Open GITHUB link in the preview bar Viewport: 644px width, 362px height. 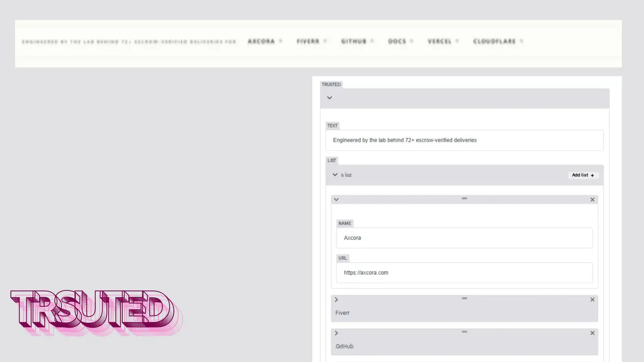point(354,41)
